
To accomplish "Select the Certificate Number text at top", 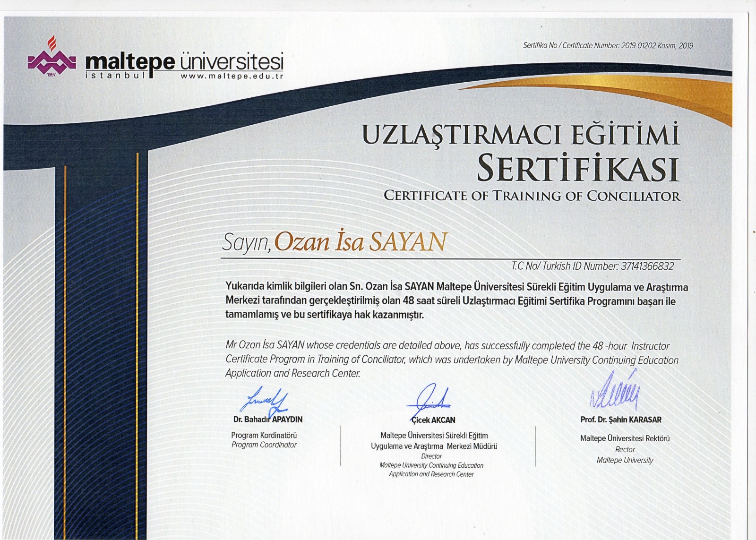I will pos(608,46).
